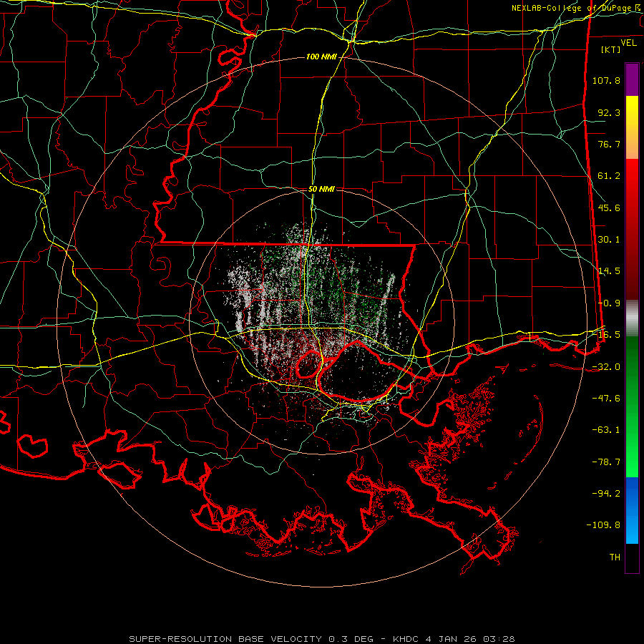Click the yellow-orange segment of the color bar
This screenshot has height=644, width=644.
coord(632,127)
